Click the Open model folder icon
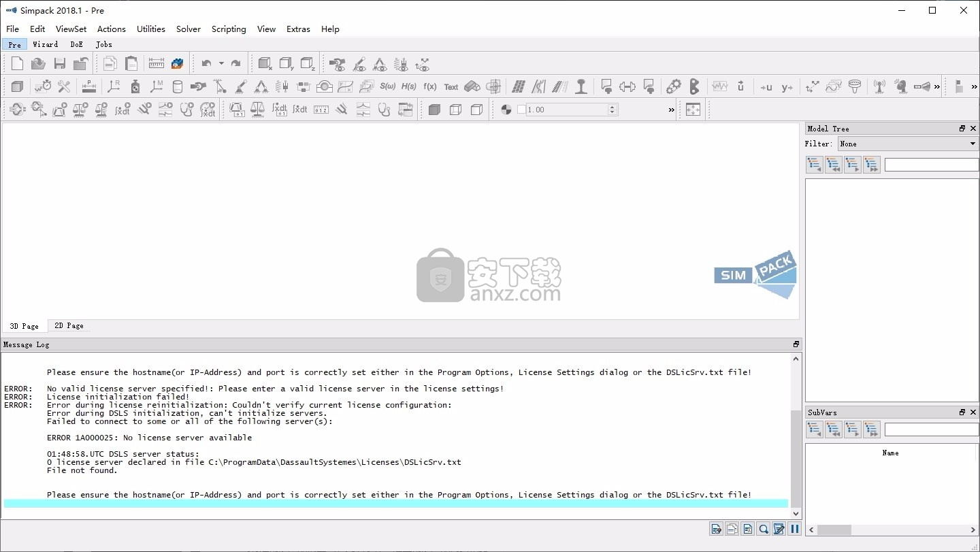The image size is (980, 552). [x=39, y=63]
